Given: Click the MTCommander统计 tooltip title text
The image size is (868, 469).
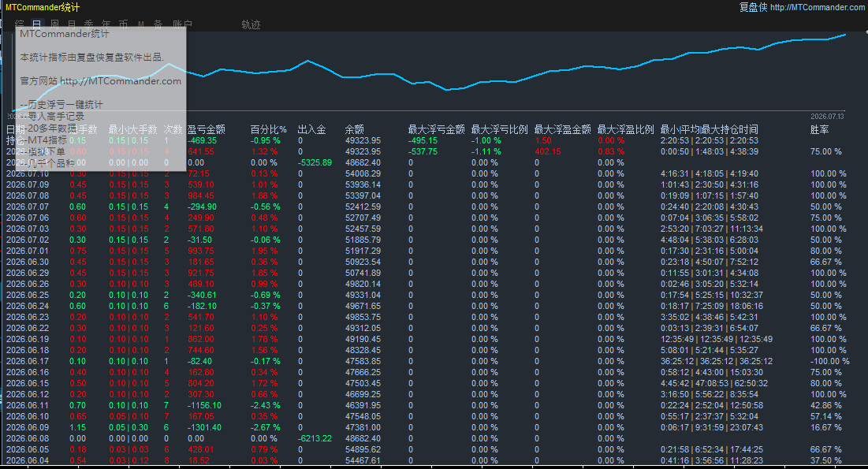Looking at the screenshot, I should (x=64, y=34).
